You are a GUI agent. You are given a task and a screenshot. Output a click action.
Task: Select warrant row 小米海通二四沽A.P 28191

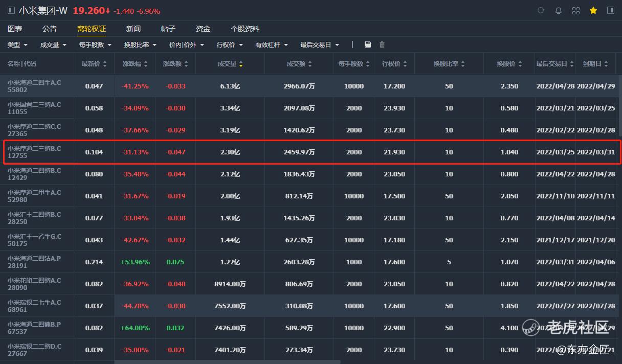click(309, 262)
